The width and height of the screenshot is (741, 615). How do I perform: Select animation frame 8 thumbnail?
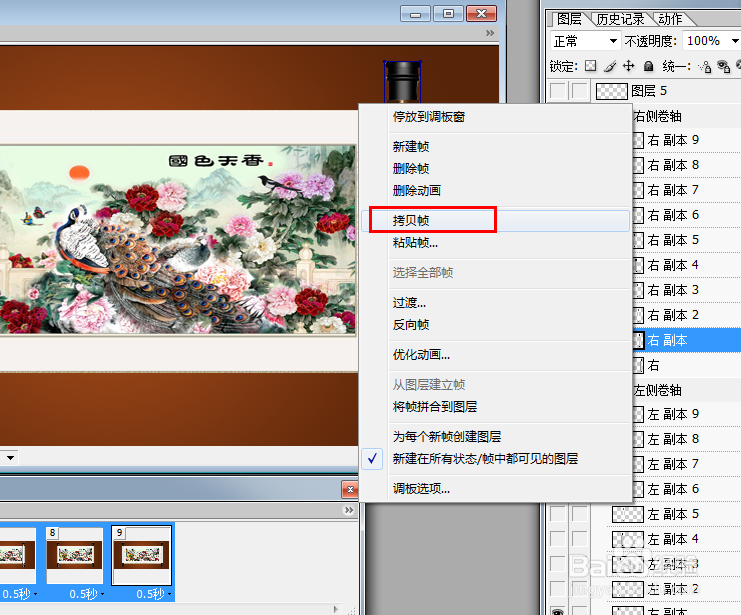(x=75, y=555)
